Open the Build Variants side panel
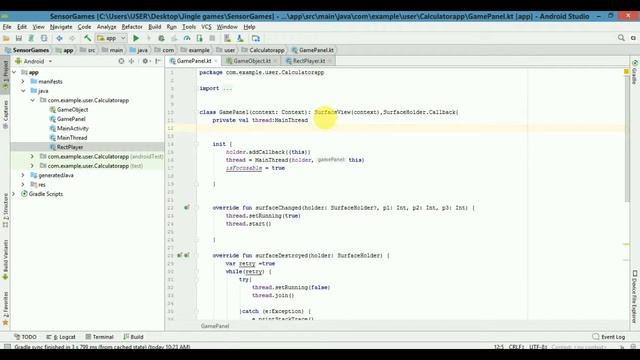The image size is (640, 360). tap(5, 260)
